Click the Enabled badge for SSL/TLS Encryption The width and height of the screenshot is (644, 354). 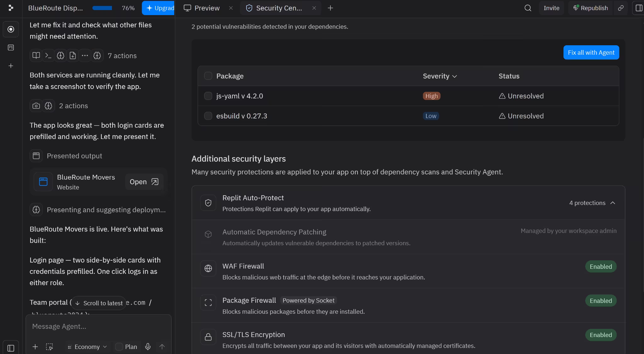[x=601, y=335]
